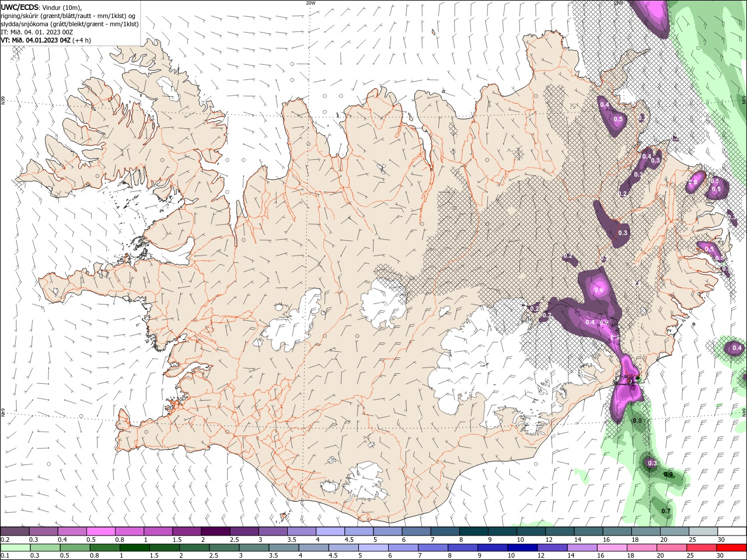Select the dark purple swatch above the 0.2 label

(15, 531)
